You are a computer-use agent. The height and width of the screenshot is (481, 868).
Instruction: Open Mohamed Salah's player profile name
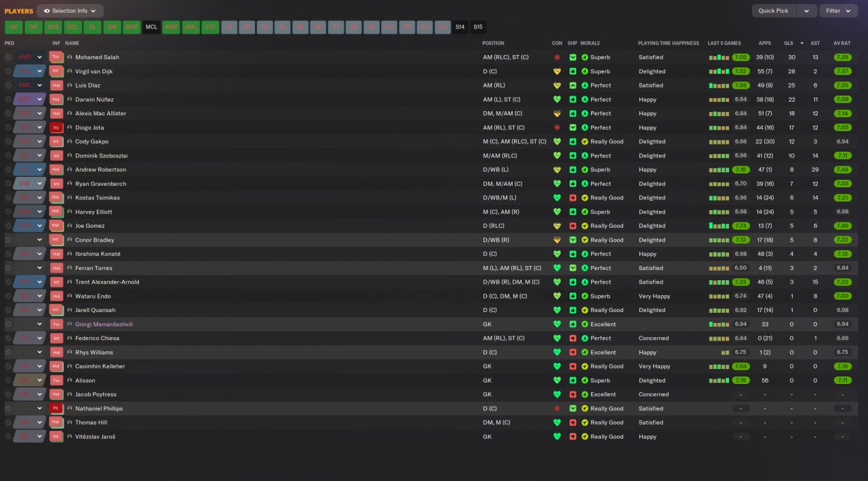pos(97,58)
